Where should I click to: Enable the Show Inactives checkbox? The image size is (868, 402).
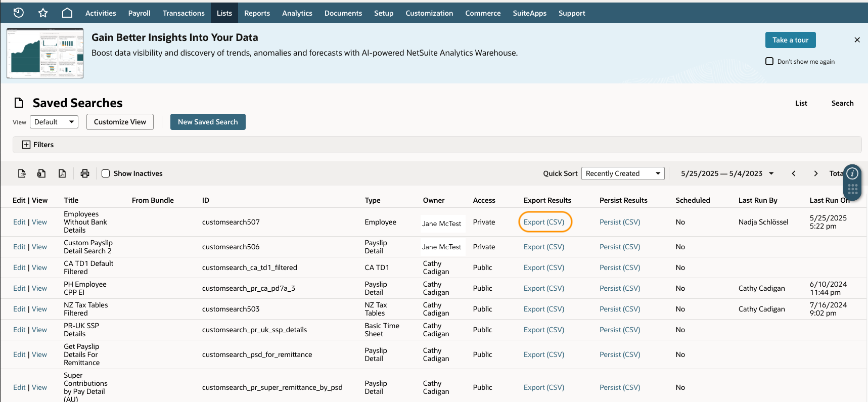tap(106, 173)
